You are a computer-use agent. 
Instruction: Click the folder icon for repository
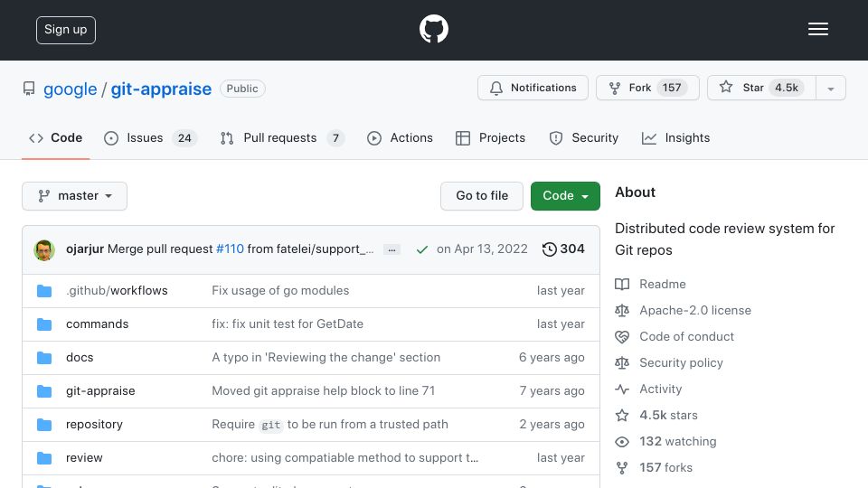pos(44,425)
